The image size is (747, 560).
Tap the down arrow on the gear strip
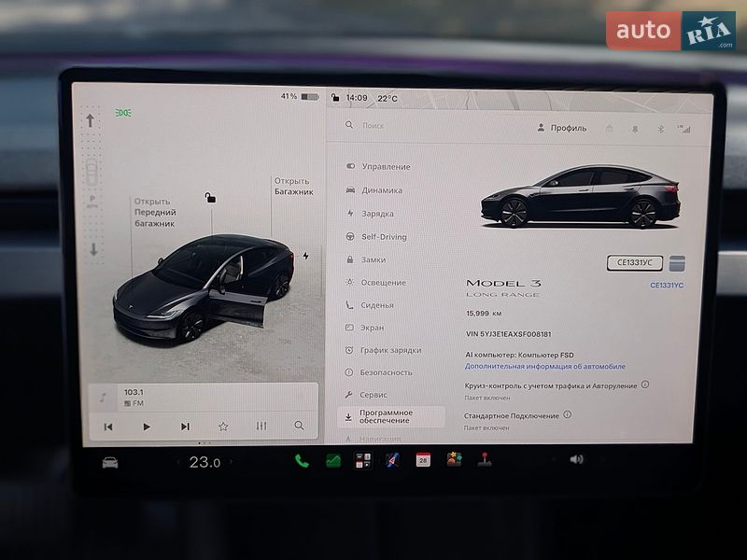point(93,249)
